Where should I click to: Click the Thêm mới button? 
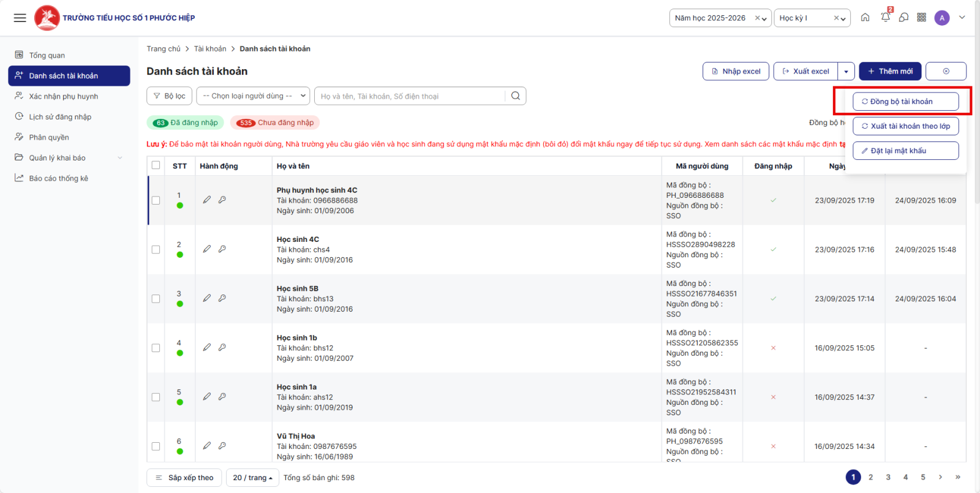point(889,72)
